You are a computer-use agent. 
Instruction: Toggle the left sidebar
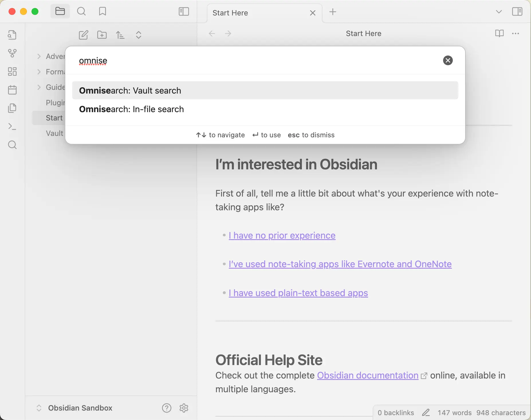click(x=184, y=11)
